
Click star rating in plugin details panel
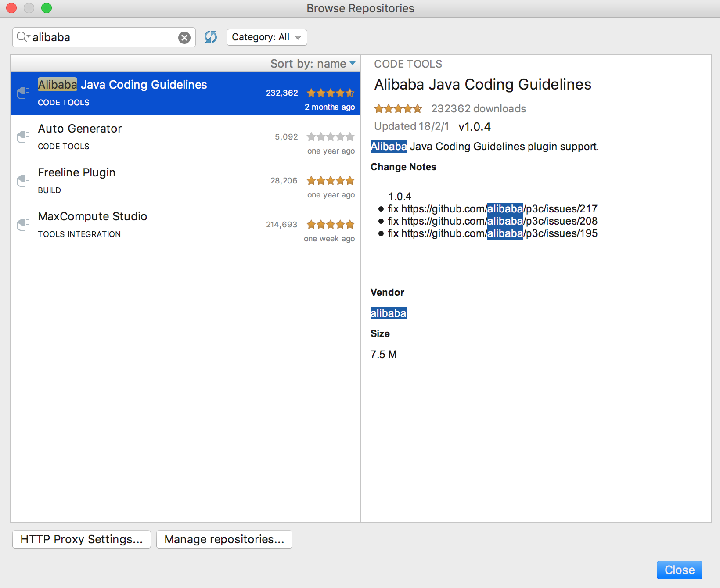(x=398, y=108)
